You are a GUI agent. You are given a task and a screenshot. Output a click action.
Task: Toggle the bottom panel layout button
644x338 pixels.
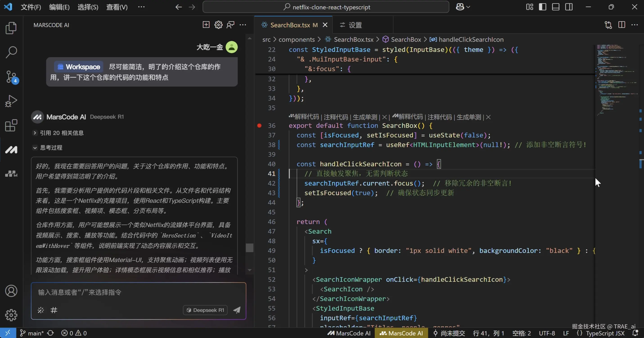556,7
